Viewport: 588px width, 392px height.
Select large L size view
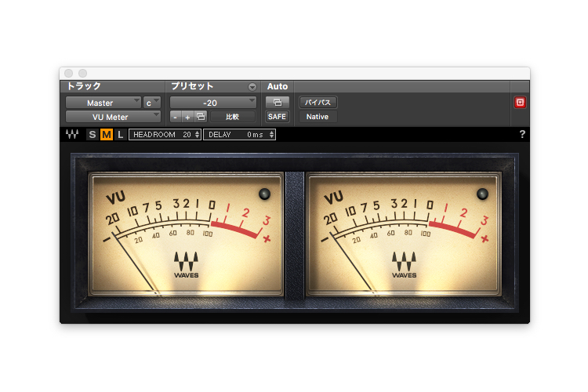click(120, 135)
